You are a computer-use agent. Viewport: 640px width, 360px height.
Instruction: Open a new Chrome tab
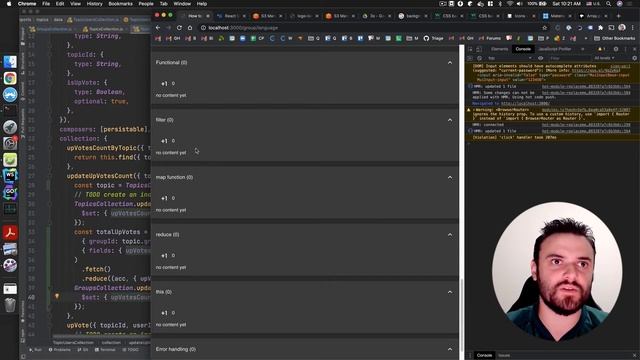[x=618, y=16]
